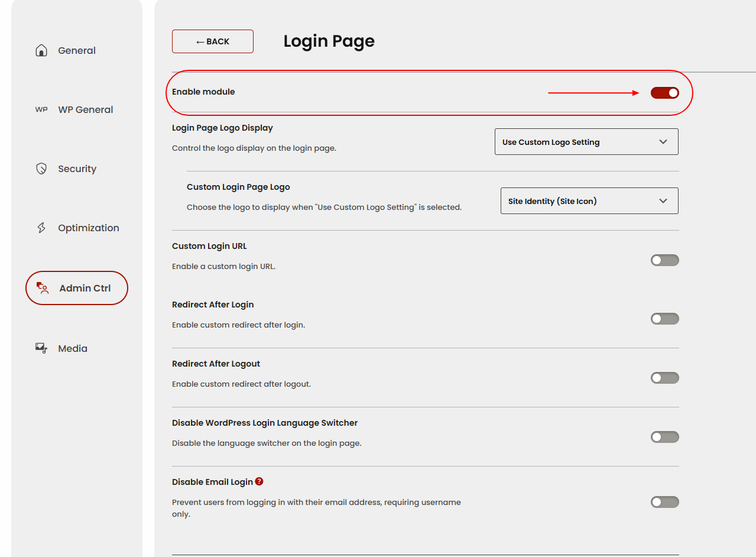Navigate to WP General settings
This screenshot has width=756, height=557.
click(x=85, y=109)
